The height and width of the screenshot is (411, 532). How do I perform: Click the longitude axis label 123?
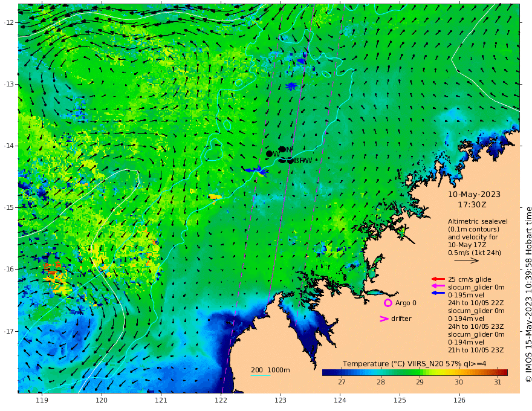pos(281,400)
